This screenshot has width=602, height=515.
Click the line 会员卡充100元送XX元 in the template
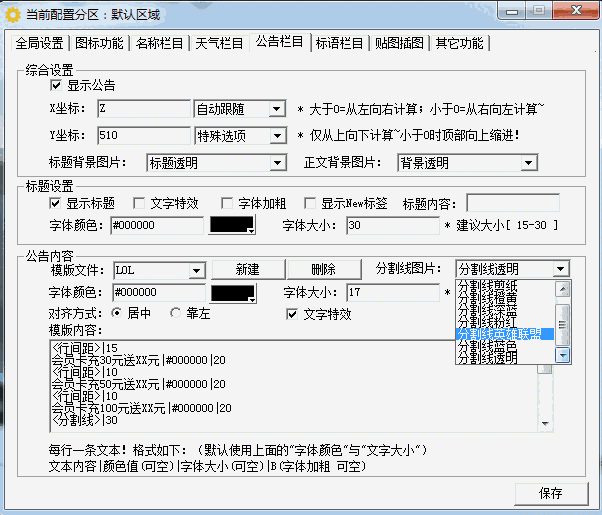[x=141, y=408]
